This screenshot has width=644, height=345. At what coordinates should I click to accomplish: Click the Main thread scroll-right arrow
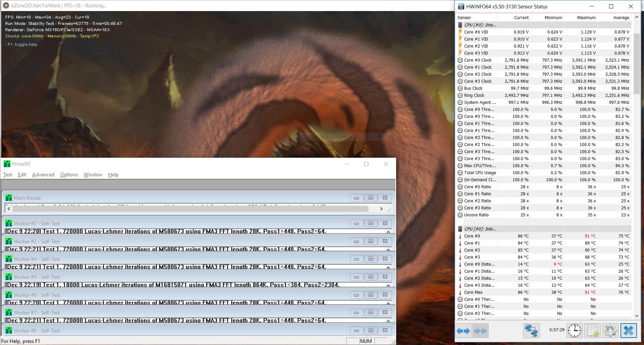tap(381, 209)
